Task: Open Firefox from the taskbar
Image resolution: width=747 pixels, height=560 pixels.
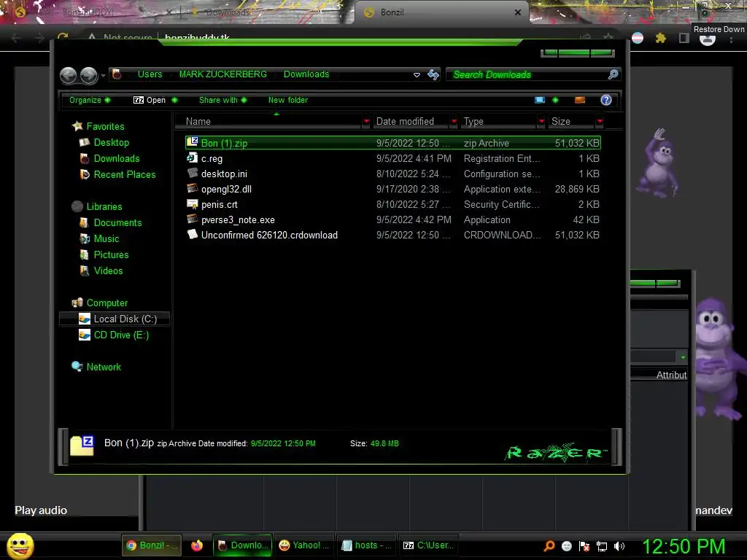Action: tap(197, 545)
